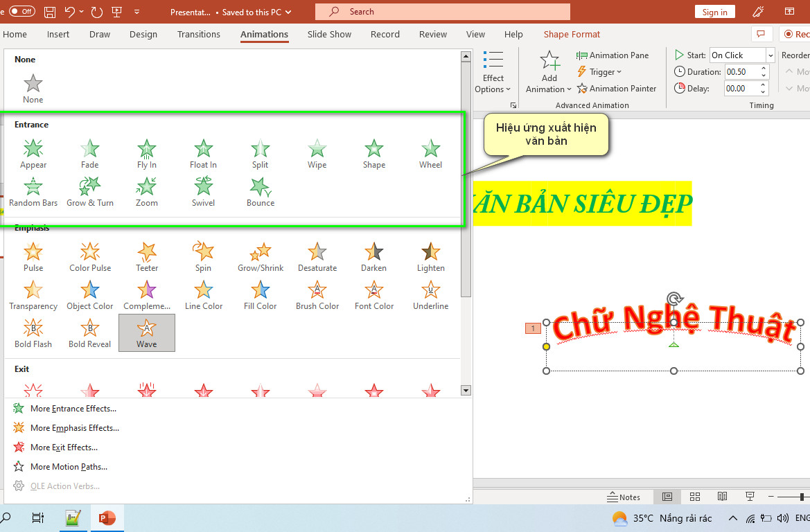Apply the Underline emphasis animation
Screen dimensions: 810x532
(x=431, y=296)
